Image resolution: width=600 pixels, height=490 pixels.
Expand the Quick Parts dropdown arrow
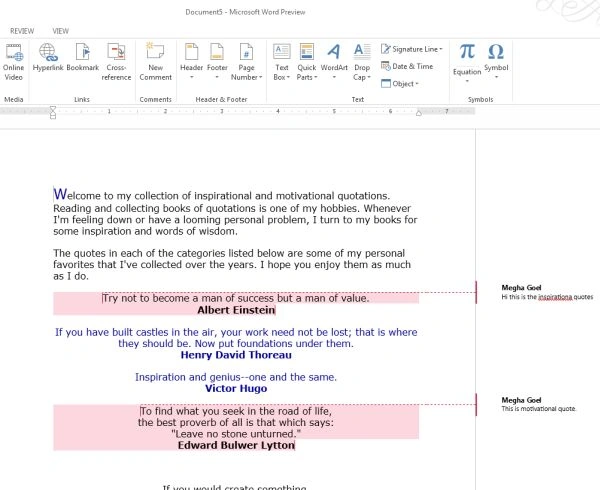click(316, 77)
